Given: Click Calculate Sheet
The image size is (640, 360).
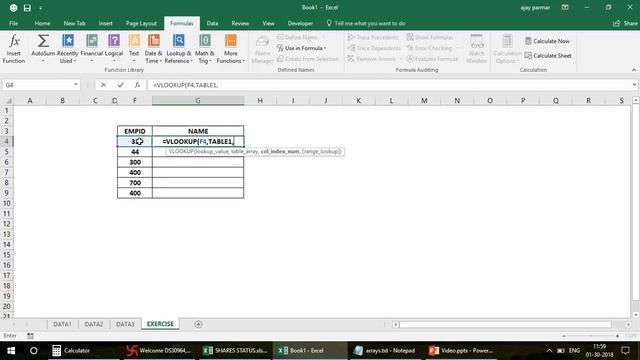Looking at the screenshot, I should pos(548,56).
